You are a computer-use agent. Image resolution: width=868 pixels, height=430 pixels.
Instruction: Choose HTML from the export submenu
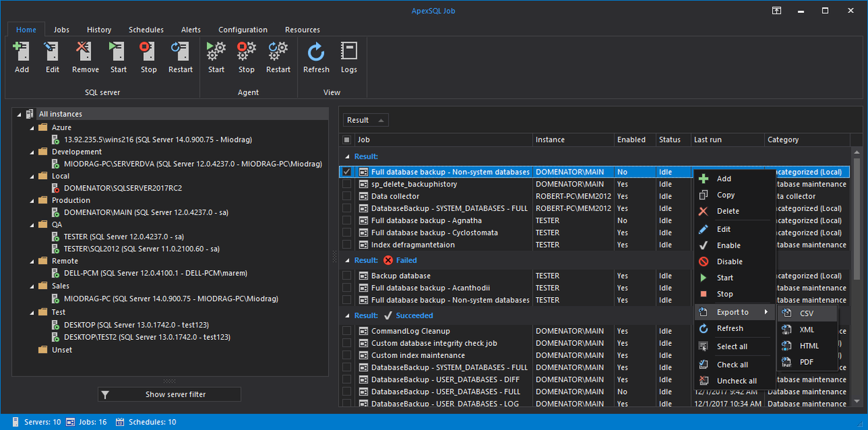tap(807, 346)
